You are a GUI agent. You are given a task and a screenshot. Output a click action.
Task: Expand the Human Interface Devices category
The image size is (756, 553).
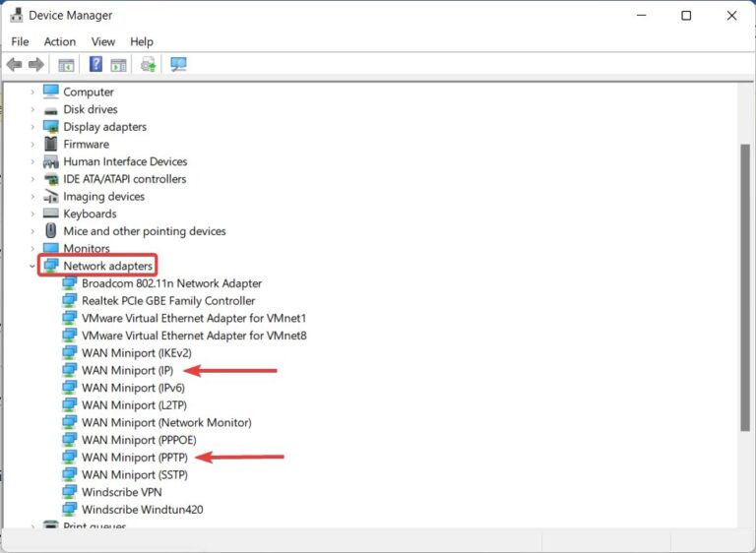click(32, 161)
